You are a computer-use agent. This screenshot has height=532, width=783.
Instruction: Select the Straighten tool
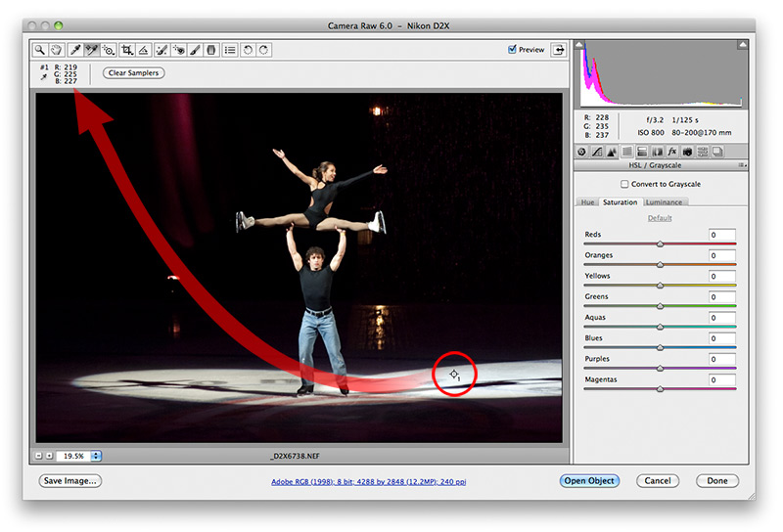click(x=143, y=50)
